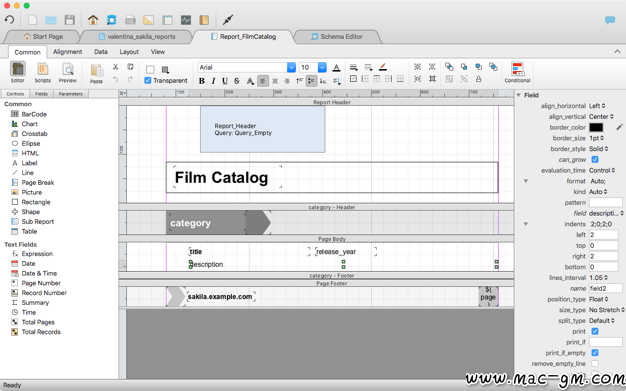Open the Scripts icon
The width and height of the screenshot is (626, 391).
(x=42, y=72)
